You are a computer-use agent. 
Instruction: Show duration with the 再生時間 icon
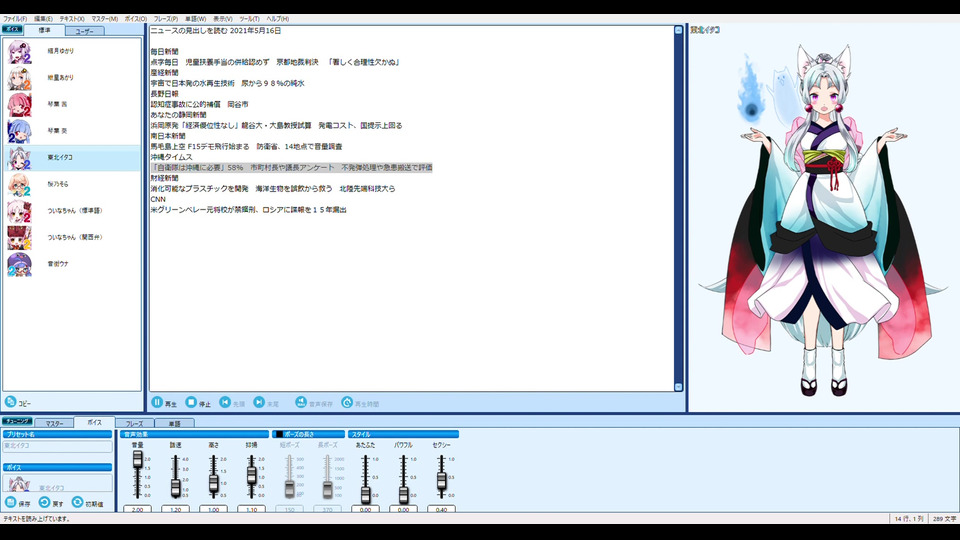pos(347,402)
